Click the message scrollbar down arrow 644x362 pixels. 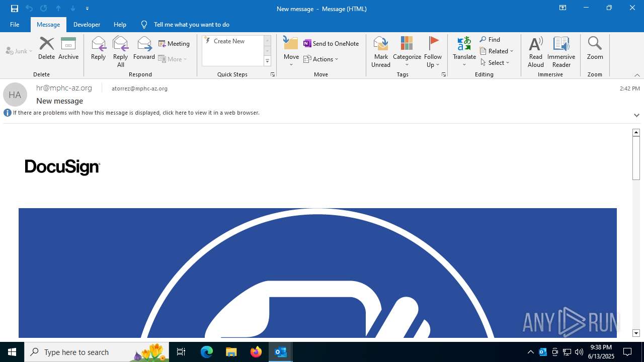point(636,333)
